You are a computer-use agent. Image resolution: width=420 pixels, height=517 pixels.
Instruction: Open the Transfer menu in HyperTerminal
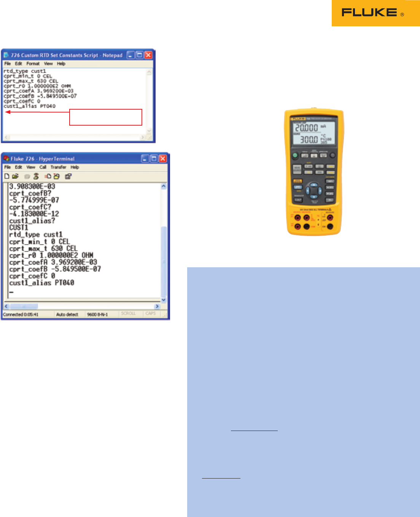point(59,167)
